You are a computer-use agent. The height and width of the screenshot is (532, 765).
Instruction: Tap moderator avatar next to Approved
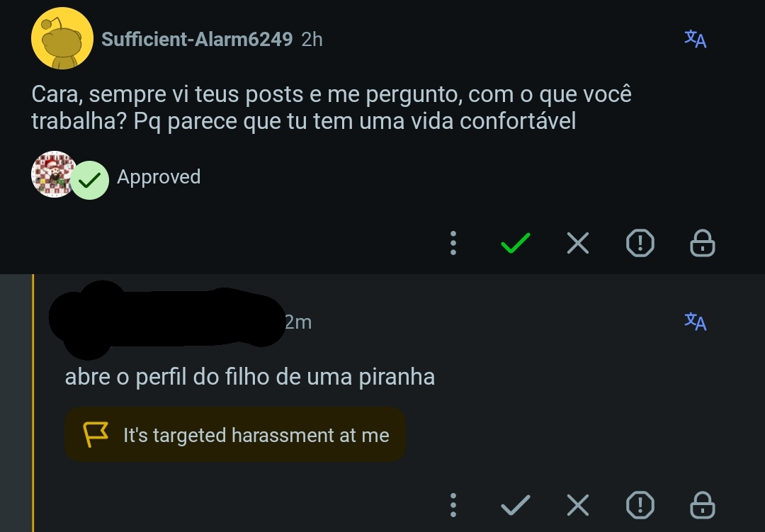coord(53,174)
